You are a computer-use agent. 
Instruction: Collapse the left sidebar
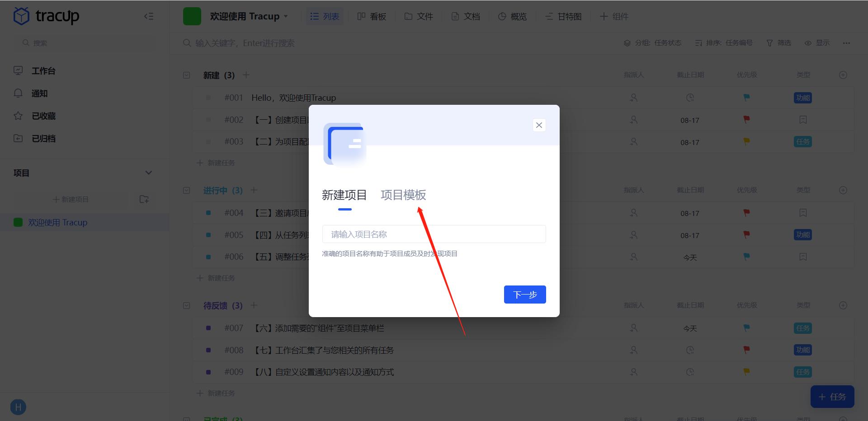148,16
